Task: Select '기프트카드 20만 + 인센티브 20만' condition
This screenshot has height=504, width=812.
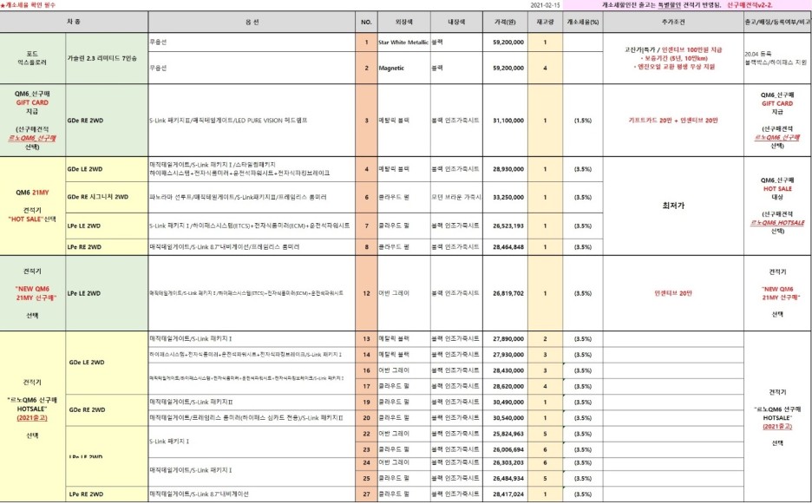Action: coord(673,121)
